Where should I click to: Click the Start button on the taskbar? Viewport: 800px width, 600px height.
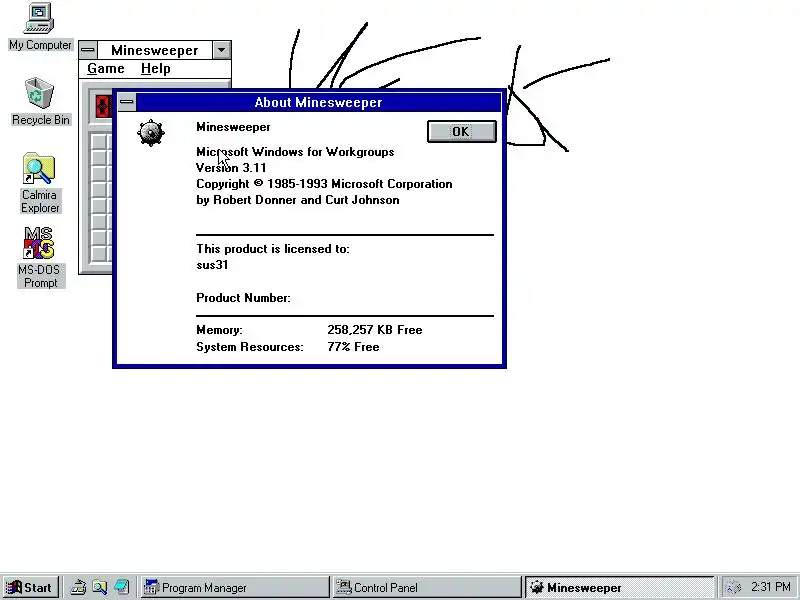click(30, 587)
